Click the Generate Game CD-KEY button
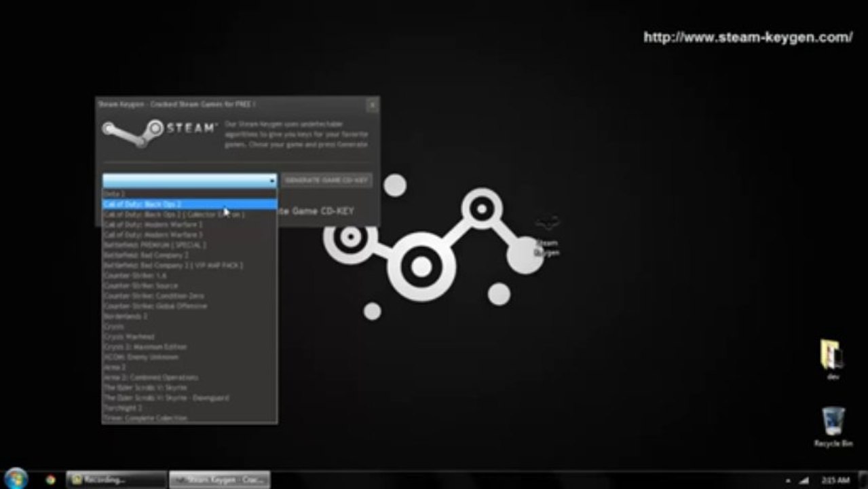The image size is (868, 489). click(x=326, y=180)
